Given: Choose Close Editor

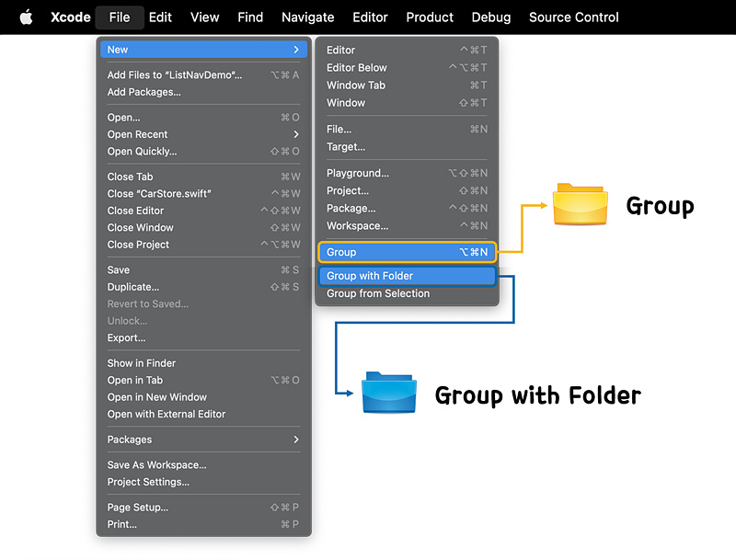Looking at the screenshot, I should (203, 211).
